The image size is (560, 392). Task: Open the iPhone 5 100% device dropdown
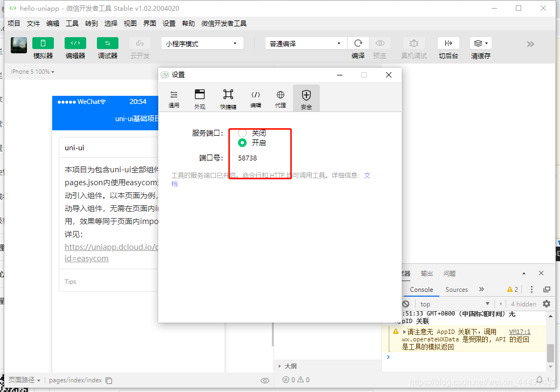pyautogui.click(x=32, y=72)
